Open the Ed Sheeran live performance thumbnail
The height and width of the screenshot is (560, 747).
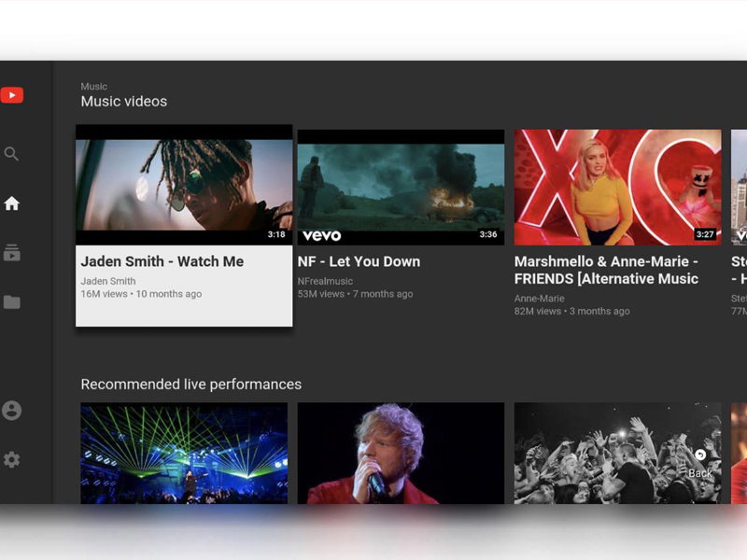tap(400, 455)
